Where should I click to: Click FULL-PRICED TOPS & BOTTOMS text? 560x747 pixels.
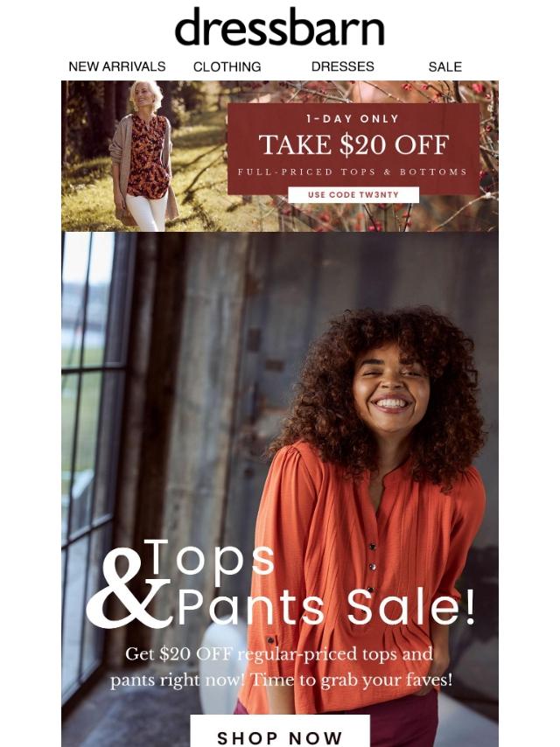353,172
